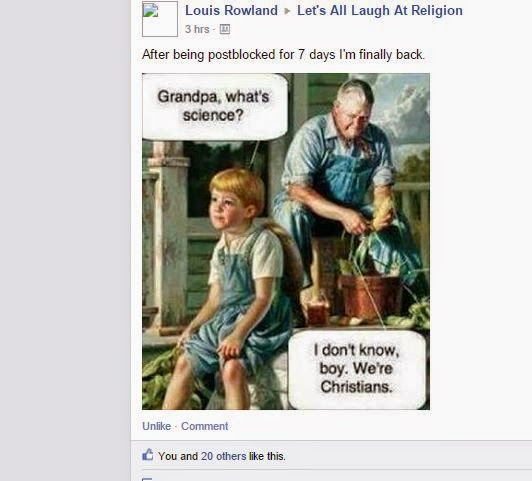Show the 20 others who liked this
Viewport: 532px width, 481px height.
click(x=223, y=456)
